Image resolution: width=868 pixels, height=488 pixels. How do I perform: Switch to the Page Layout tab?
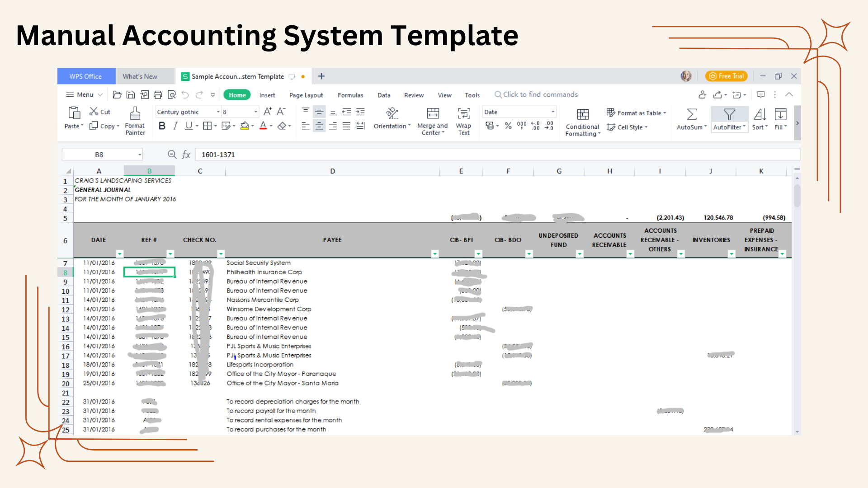[x=306, y=95]
